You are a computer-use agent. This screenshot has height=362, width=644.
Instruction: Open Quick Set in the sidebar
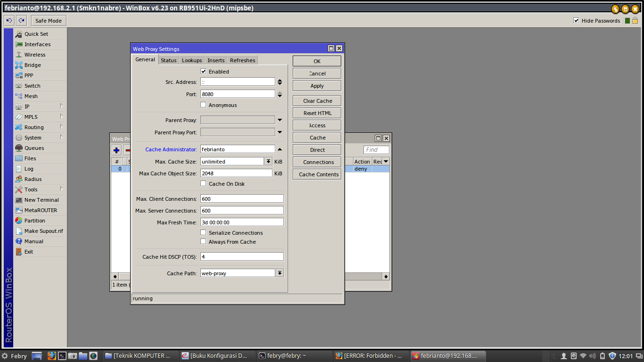[36, 34]
